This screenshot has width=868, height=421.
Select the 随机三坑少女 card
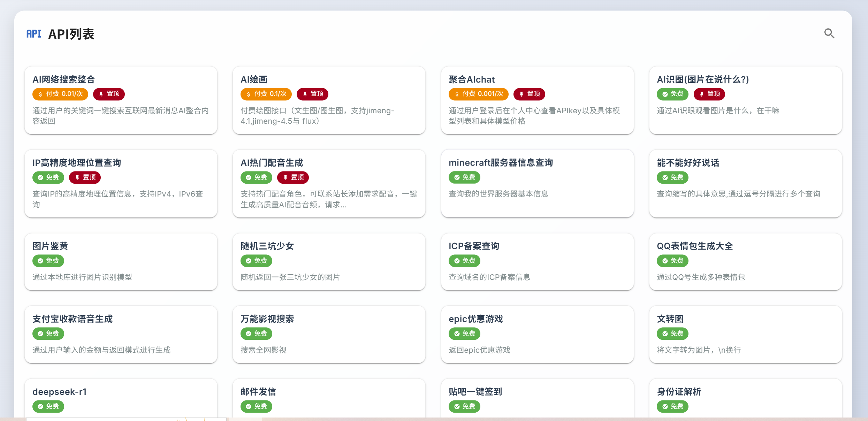(329, 262)
